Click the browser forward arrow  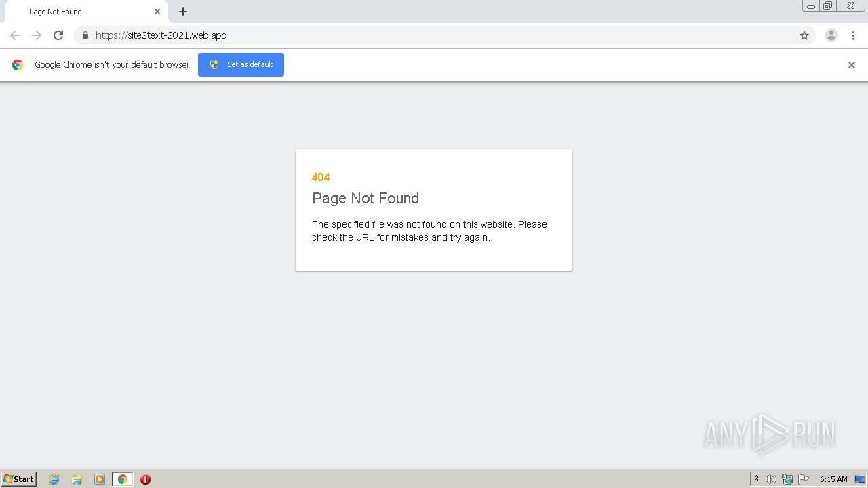(x=37, y=35)
